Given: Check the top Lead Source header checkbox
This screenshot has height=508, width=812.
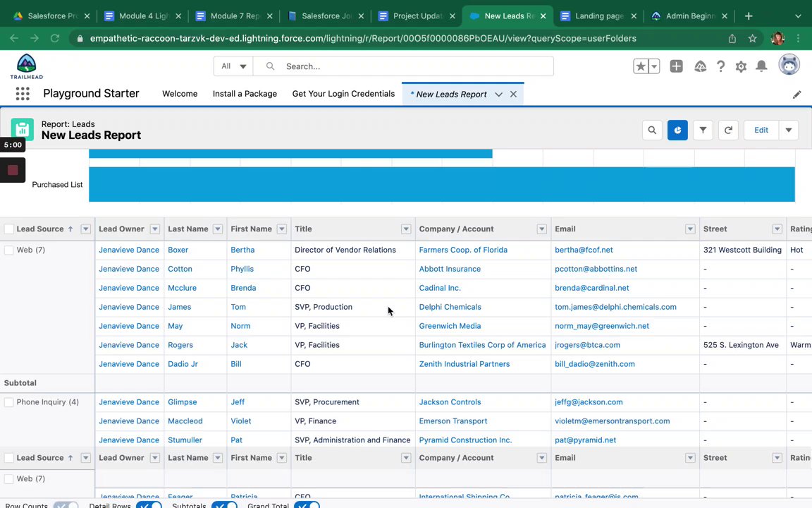Looking at the screenshot, I should click(x=8, y=229).
